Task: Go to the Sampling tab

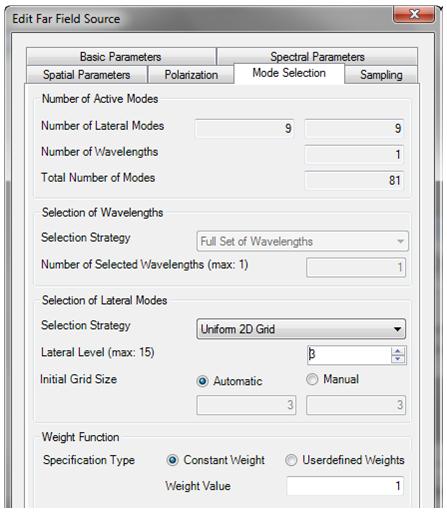Action: pos(381,74)
